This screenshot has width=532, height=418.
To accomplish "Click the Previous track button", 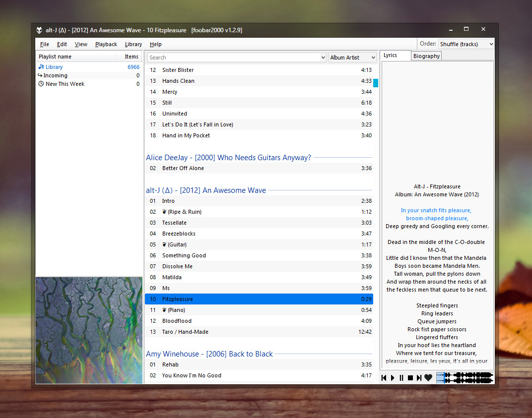I will [x=384, y=378].
